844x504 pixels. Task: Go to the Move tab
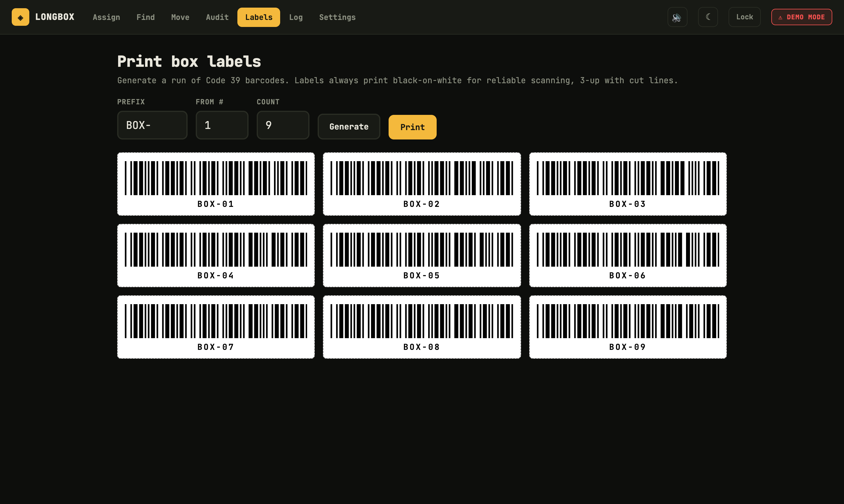(x=180, y=17)
